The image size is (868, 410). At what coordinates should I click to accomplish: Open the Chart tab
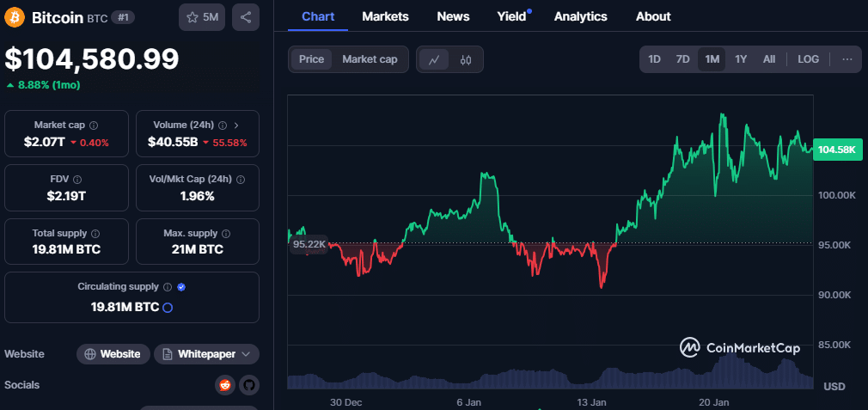(x=318, y=16)
